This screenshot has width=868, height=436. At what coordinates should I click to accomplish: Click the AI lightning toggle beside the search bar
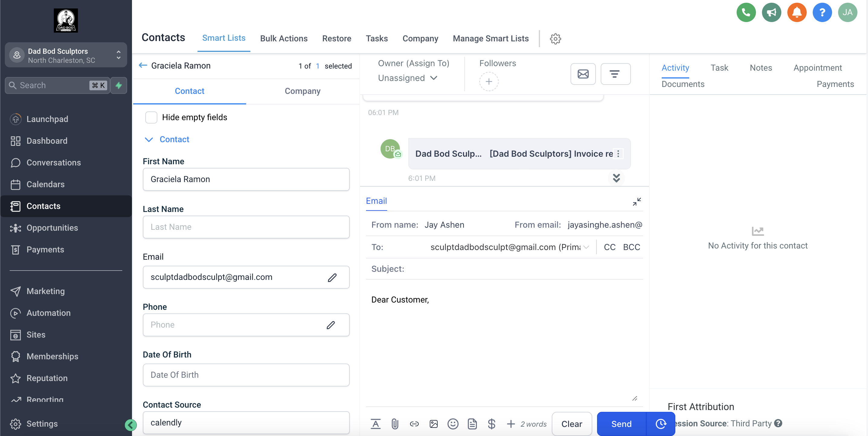(x=119, y=85)
